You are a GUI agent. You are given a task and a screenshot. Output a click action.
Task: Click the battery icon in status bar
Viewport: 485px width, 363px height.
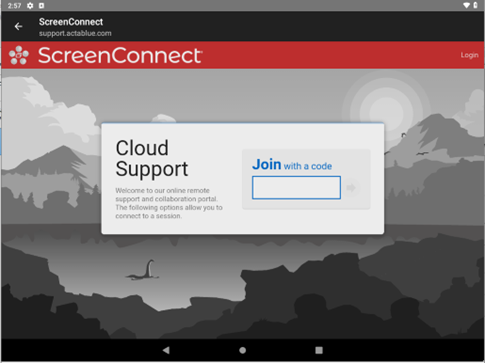[475, 5]
